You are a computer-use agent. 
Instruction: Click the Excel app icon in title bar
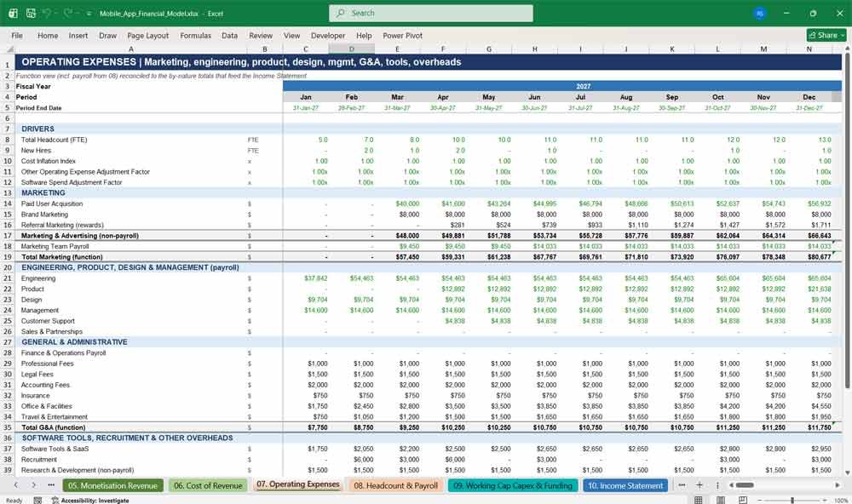pyautogui.click(x=13, y=13)
